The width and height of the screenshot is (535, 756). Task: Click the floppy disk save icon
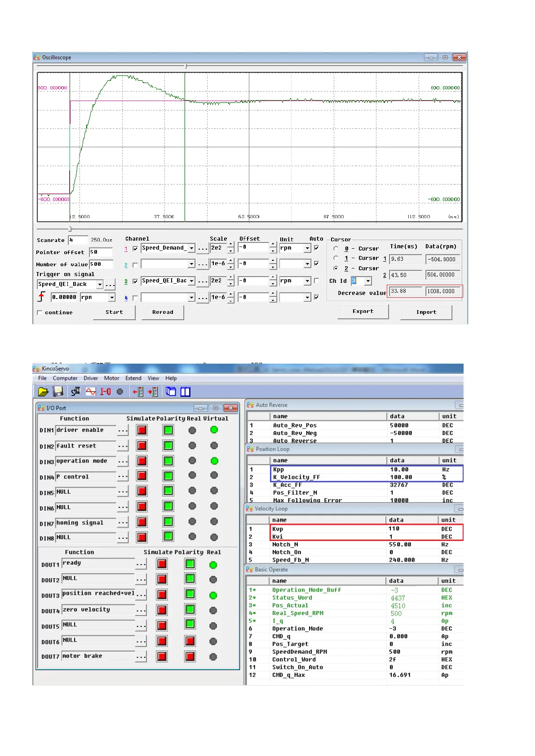(x=58, y=391)
